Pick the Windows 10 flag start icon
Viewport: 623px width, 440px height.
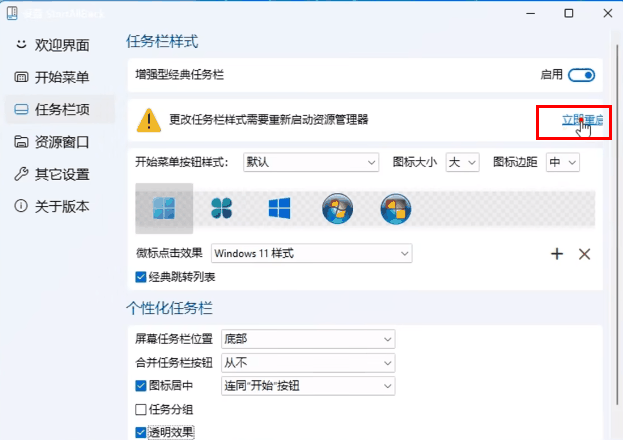(x=279, y=208)
